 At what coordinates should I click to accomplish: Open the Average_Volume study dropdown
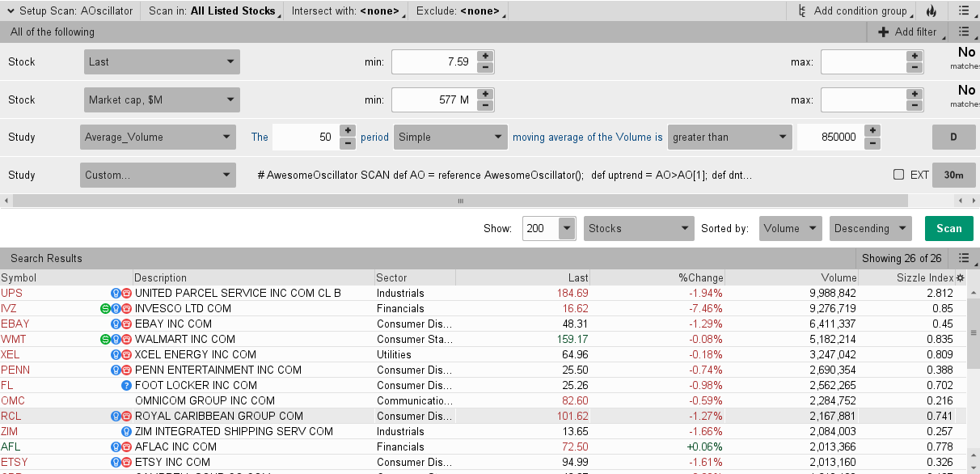coord(158,137)
